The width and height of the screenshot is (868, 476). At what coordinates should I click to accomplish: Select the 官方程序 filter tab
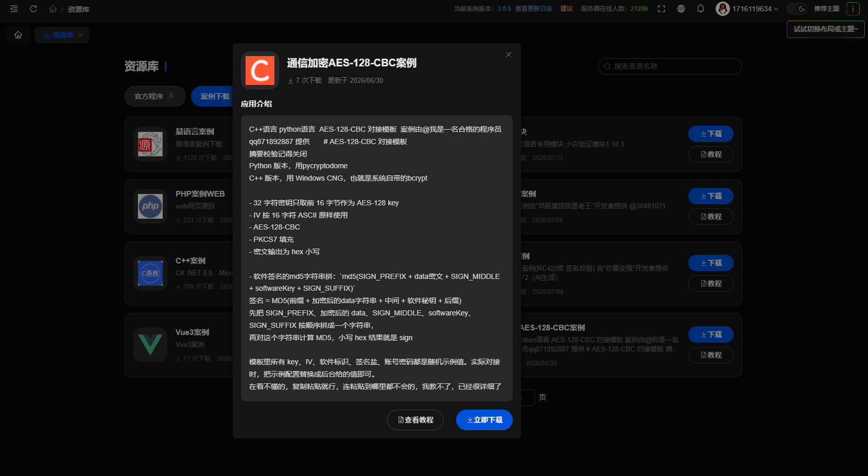pyautogui.click(x=155, y=96)
